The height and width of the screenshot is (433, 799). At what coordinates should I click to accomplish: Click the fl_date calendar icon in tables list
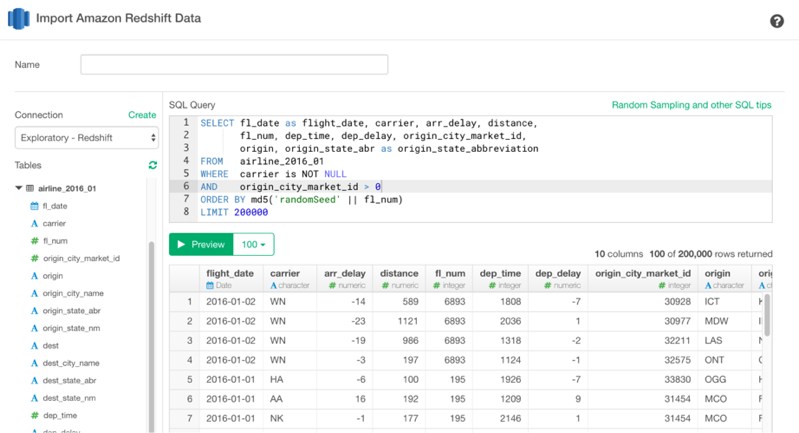(34, 206)
